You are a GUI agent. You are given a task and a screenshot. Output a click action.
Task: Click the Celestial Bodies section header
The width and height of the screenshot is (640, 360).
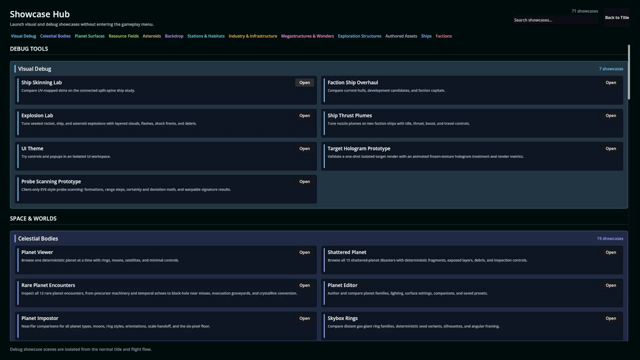[x=38, y=239]
